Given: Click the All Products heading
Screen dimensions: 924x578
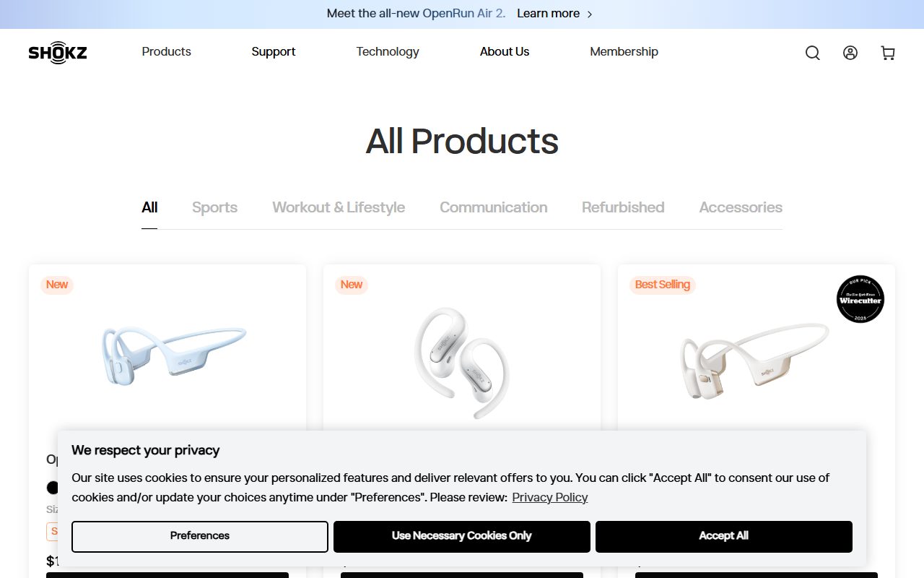Looking at the screenshot, I should (462, 141).
